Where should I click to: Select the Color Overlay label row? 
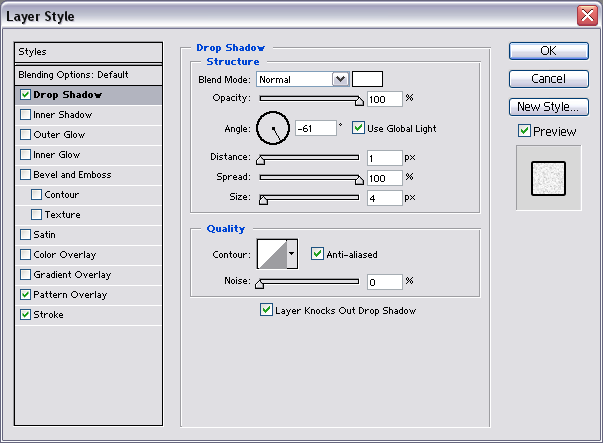[88, 255]
